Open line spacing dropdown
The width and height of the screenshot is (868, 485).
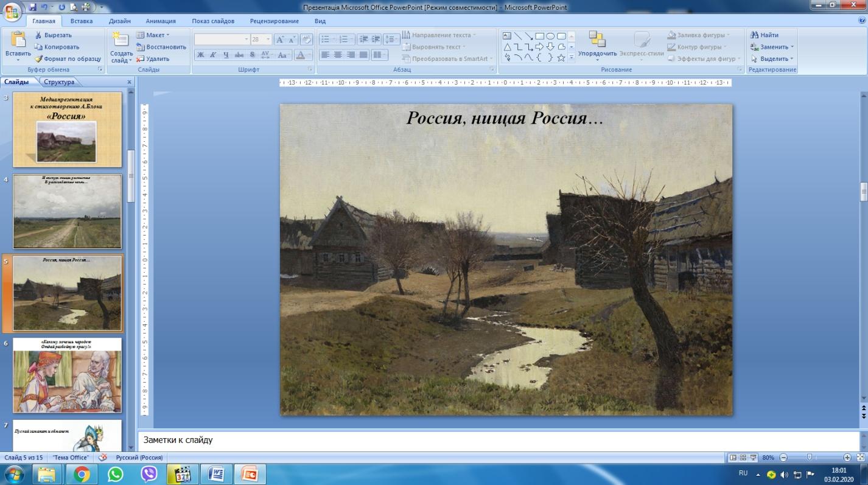tap(391, 39)
